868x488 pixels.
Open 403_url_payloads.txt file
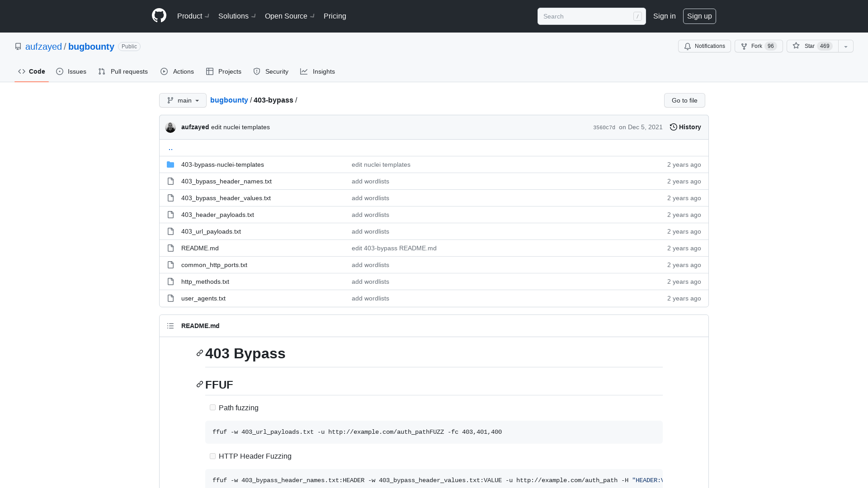coord(211,232)
